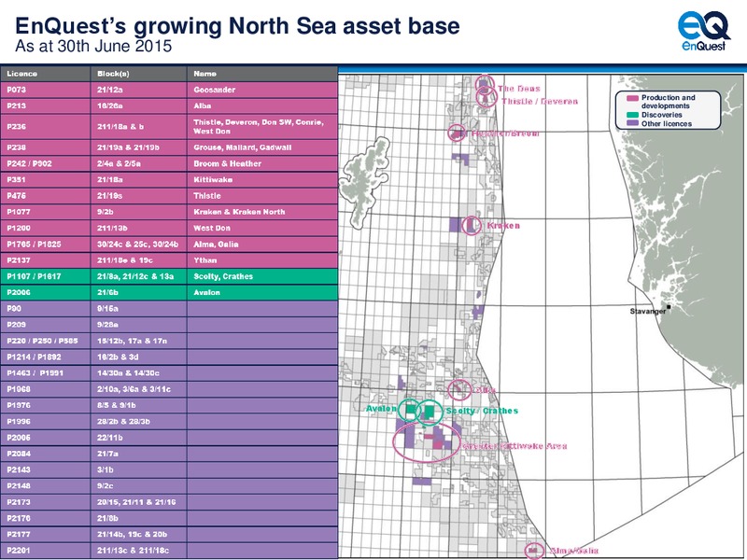Click the green Discoveries legend swatch
This screenshot has width=747, height=560.
(632, 115)
